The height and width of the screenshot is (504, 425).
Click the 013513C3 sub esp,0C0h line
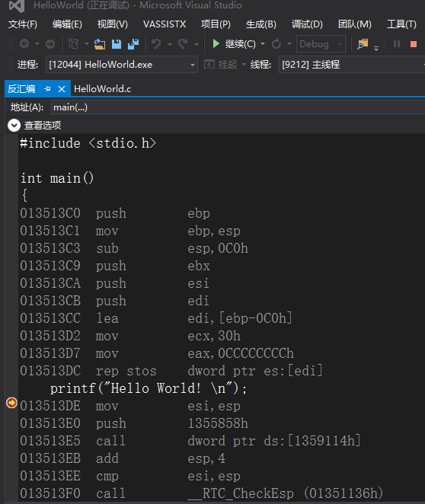coord(134,248)
